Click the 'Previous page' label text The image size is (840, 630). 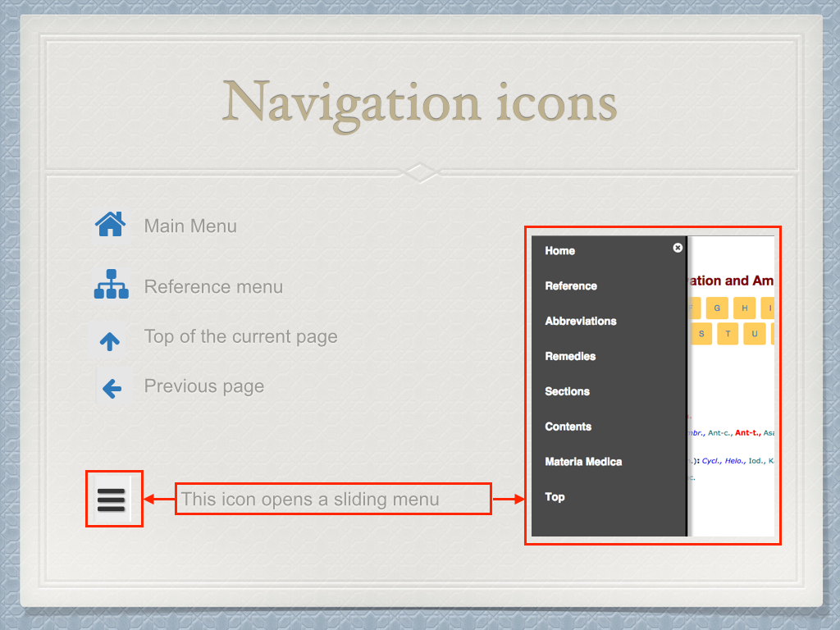(x=203, y=386)
